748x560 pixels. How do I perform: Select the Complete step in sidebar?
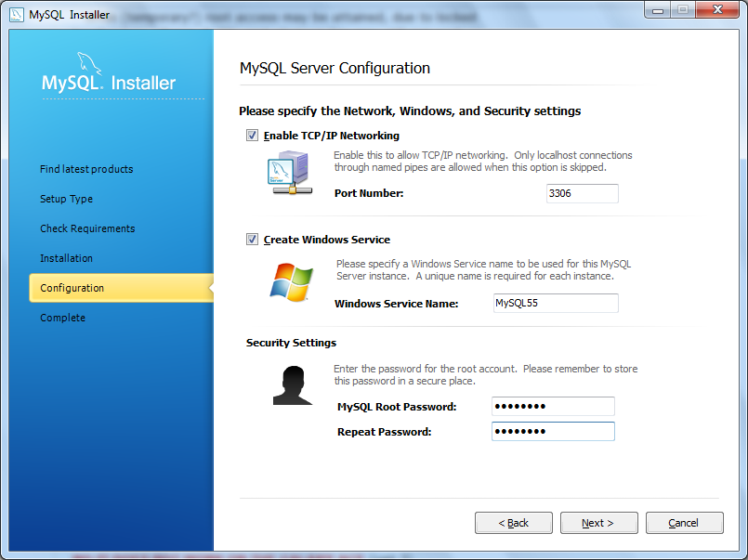click(62, 318)
